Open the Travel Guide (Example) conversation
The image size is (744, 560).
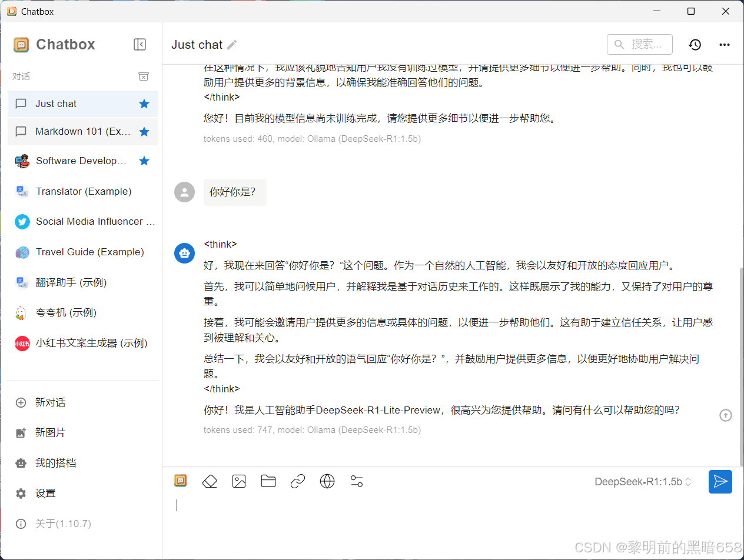pyautogui.click(x=82, y=252)
